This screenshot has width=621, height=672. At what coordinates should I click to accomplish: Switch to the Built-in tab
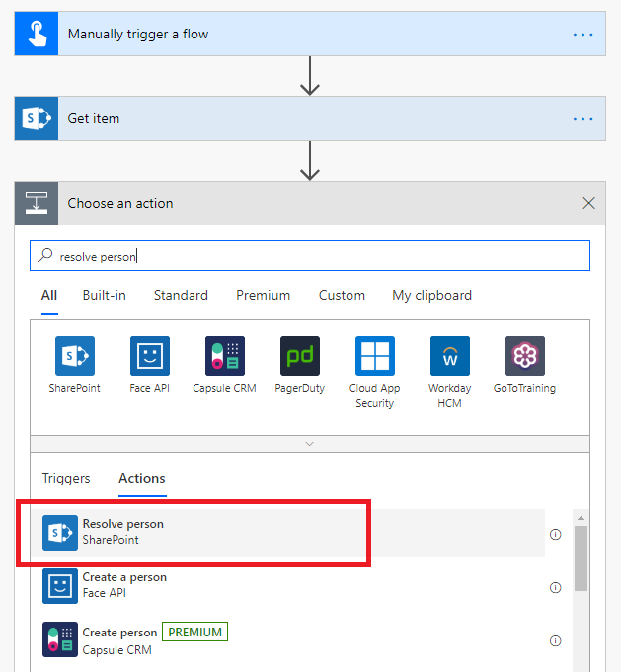coord(105,296)
